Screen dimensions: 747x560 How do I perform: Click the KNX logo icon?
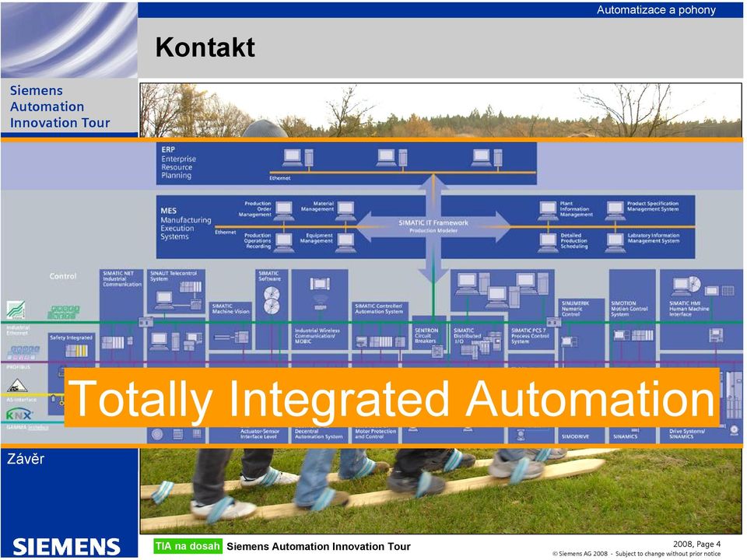coord(19,415)
